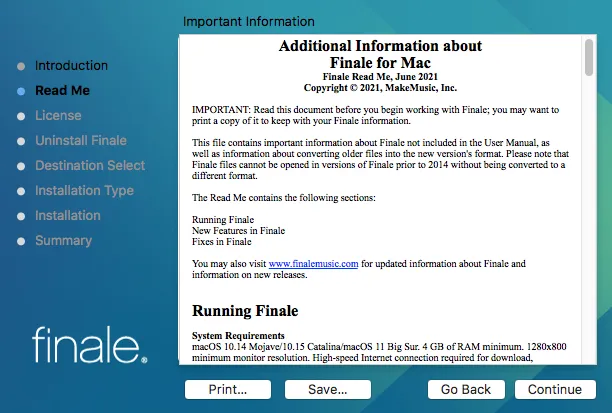Select the License step
Viewport: 612px width, 413px height.
point(58,116)
